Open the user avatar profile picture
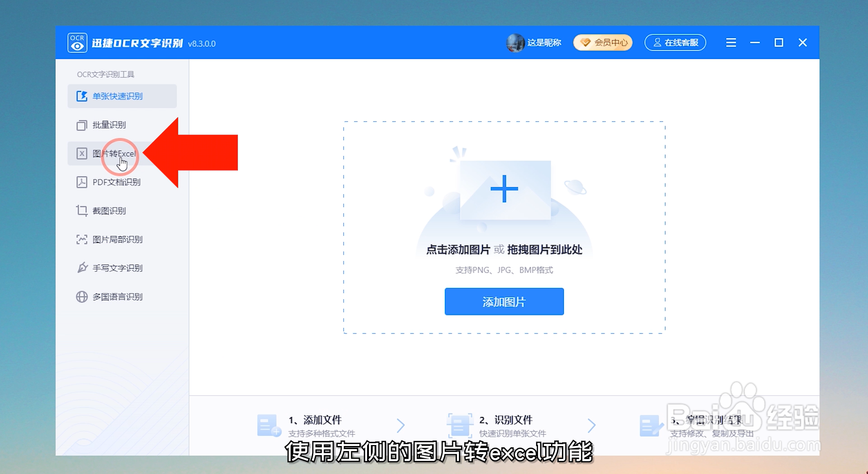This screenshot has height=474, width=868. click(515, 43)
